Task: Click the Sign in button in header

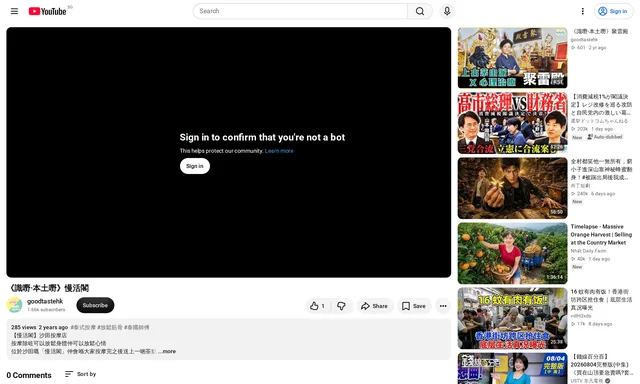Action: click(613, 11)
